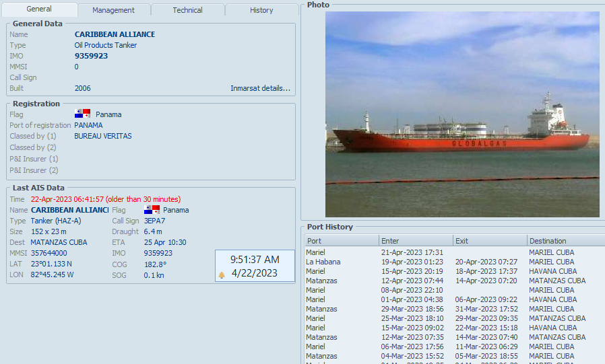Click the bell icon beside the date 4/22/2023
Image resolution: width=605 pixels, height=364 pixels.
(x=222, y=275)
